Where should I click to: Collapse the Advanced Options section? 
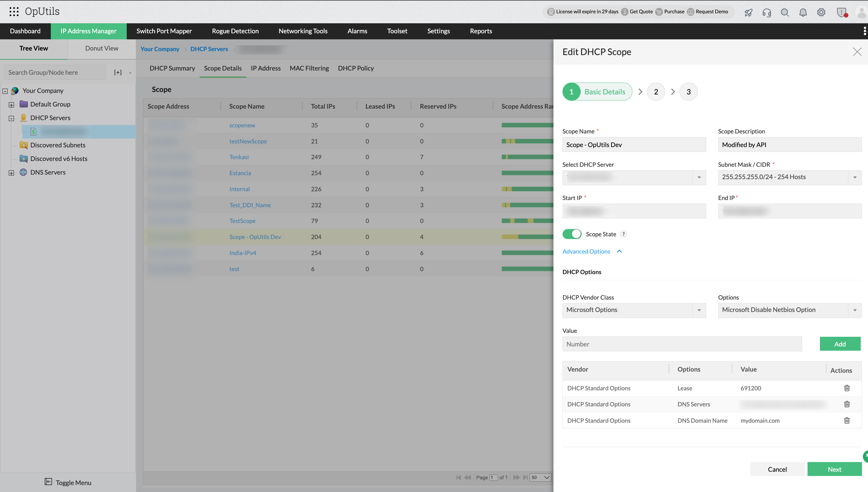coord(619,251)
